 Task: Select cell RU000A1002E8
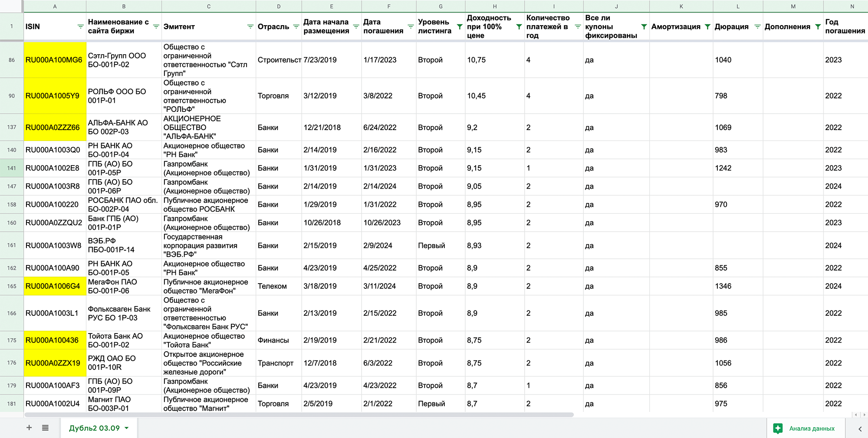click(x=55, y=168)
